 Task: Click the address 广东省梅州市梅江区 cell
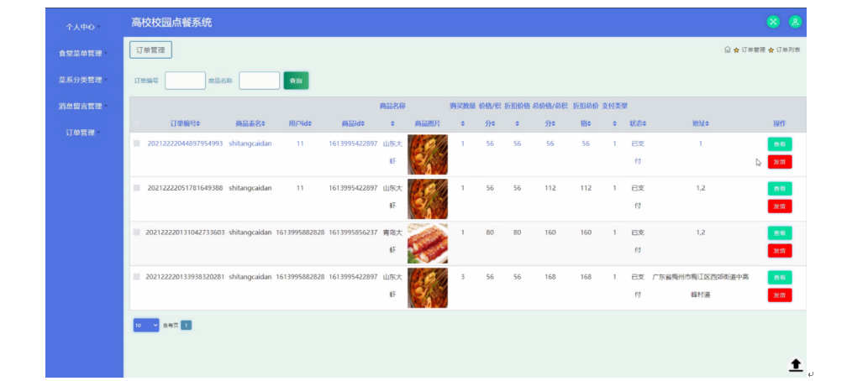700,285
